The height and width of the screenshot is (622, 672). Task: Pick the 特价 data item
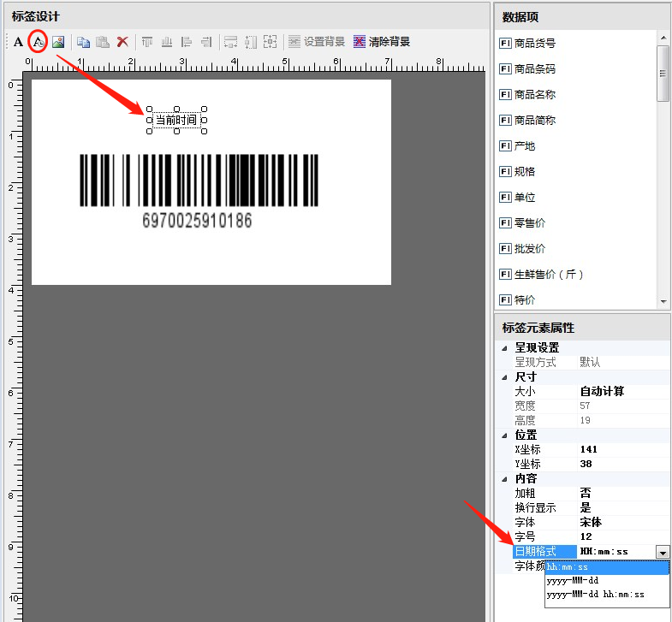pyautogui.click(x=517, y=300)
